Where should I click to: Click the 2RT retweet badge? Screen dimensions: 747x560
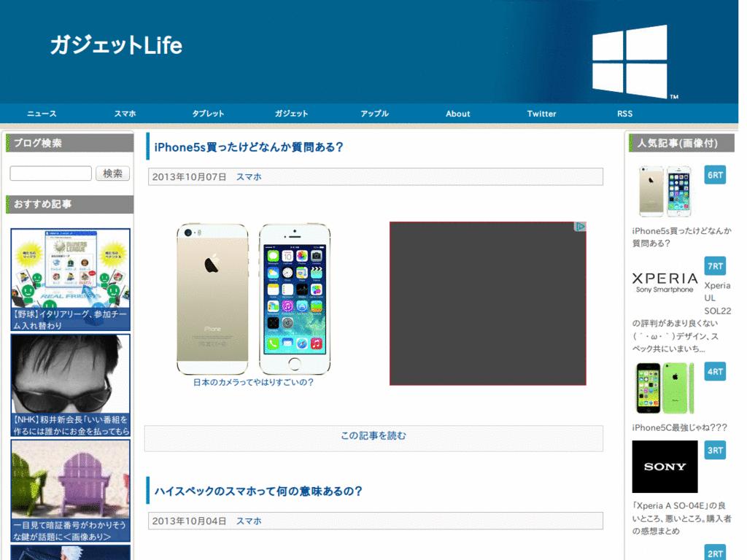tap(715, 553)
